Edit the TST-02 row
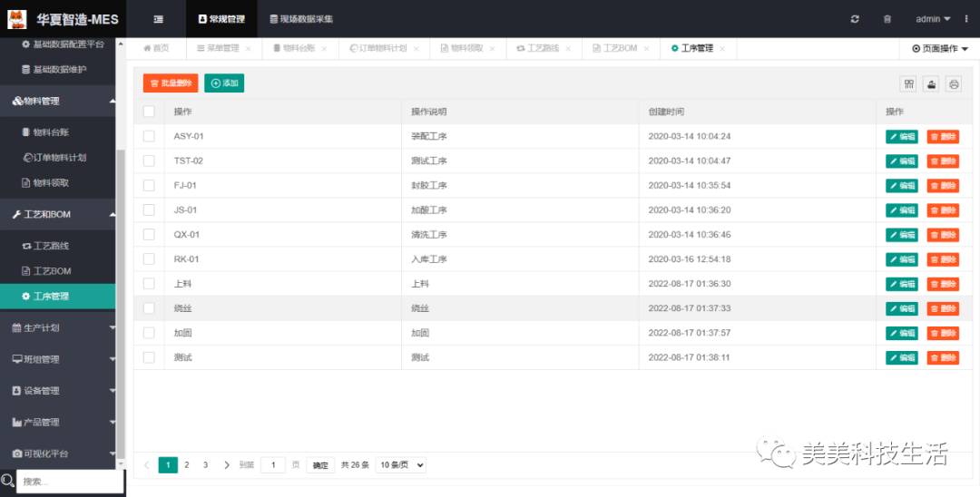Screen dimensions: 980x497 [902, 161]
